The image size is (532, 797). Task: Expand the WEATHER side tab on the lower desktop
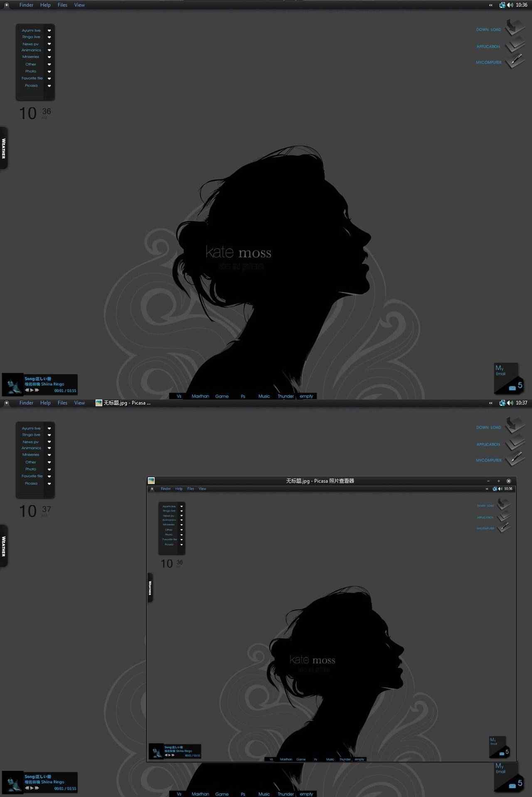4,546
